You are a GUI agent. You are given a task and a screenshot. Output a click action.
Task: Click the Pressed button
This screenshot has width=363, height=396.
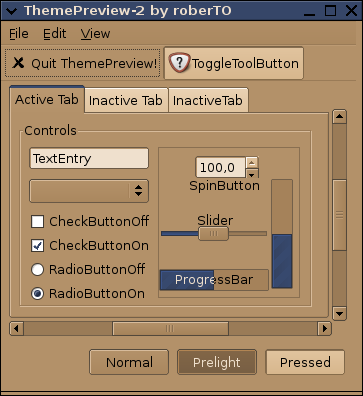click(305, 362)
